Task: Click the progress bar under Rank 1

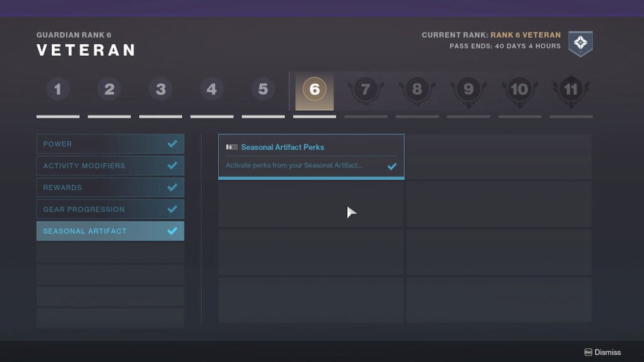Action: [58, 116]
